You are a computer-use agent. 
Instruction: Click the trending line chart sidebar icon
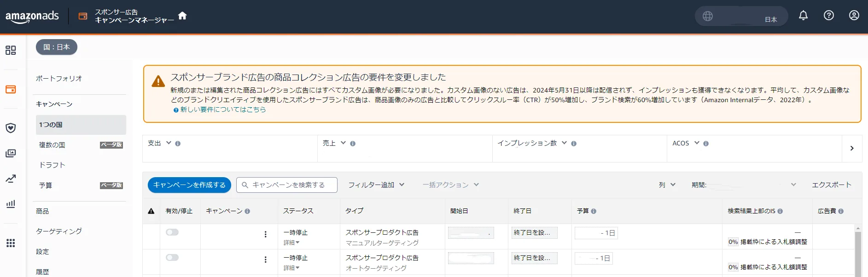[x=11, y=179]
